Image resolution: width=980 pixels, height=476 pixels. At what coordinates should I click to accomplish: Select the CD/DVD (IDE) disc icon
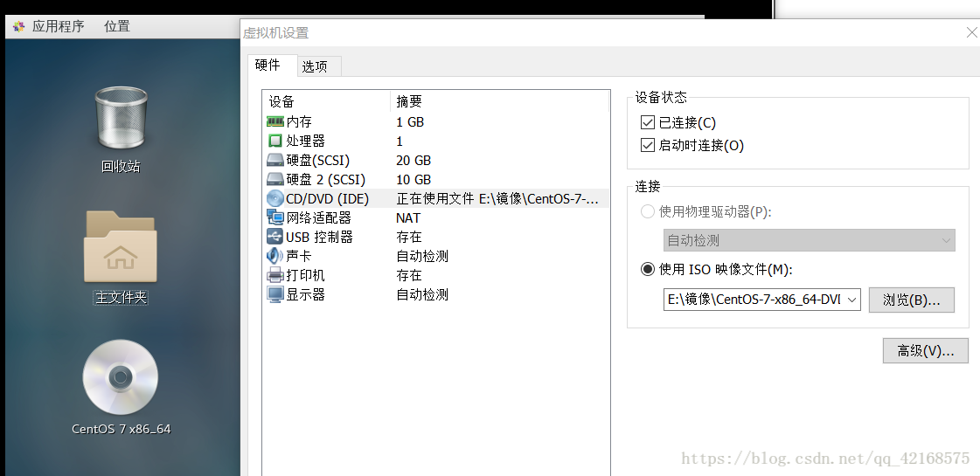coord(275,198)
